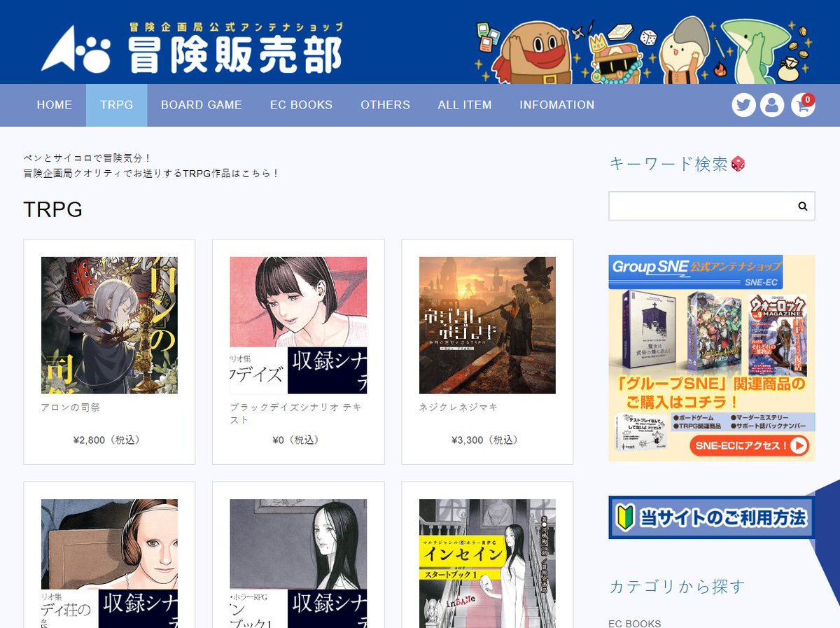Open the ネジクレネジマキ title link
The image size is (840, 628).
click(x=458, y=407)
